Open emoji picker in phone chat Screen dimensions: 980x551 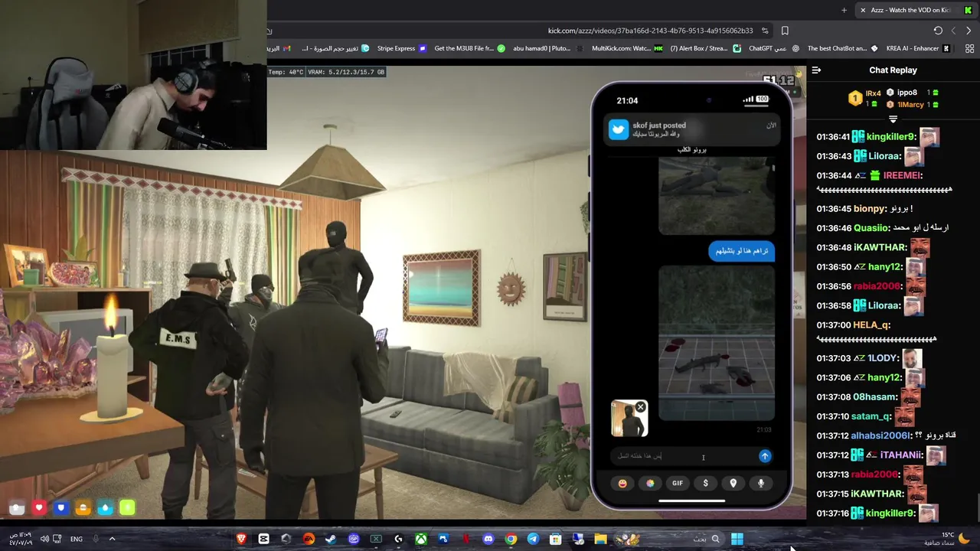622,483
